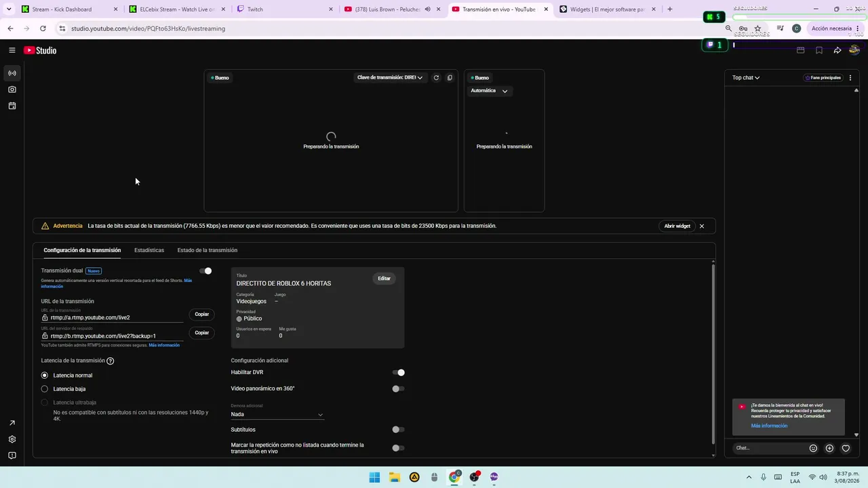Click the rtmp://a.rtmp.youtube.com/live2 URL text
The image size is (868, 488).
pos(90,317)
